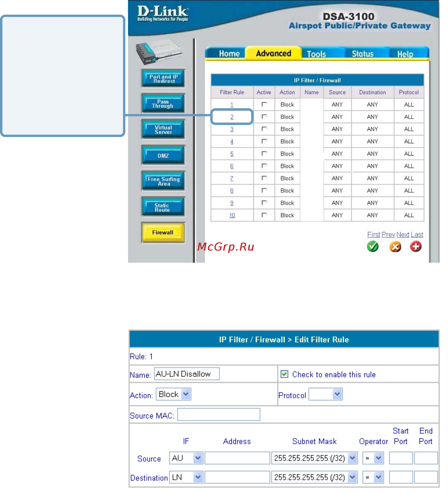Switch to the Tools tab
The height and width of the screenshot is (493, 448).
click(x=316, y=54)
